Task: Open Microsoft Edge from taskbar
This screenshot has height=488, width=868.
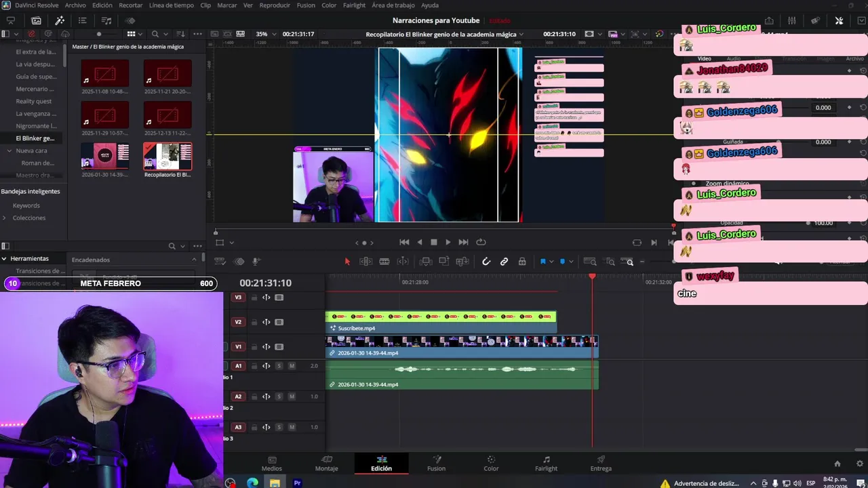Action: point(252,483)
